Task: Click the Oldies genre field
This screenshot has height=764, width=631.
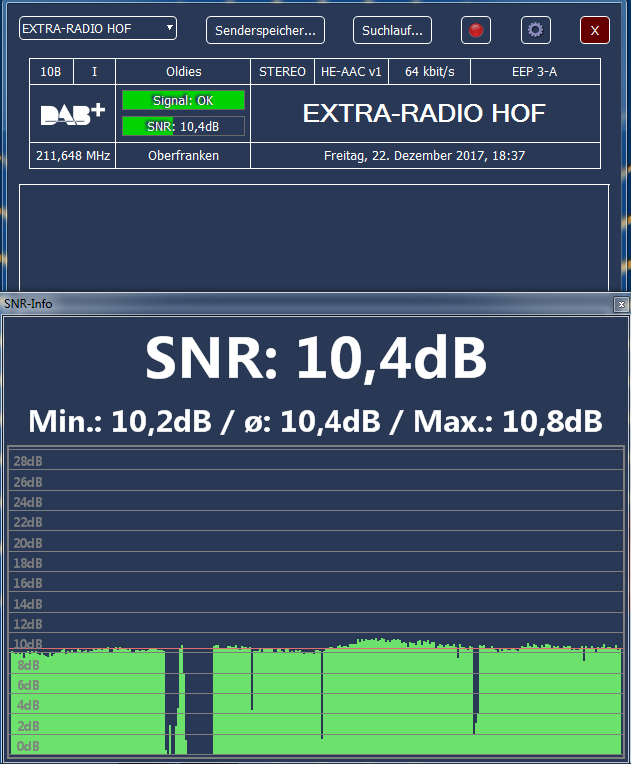Action: pos(183,72)
